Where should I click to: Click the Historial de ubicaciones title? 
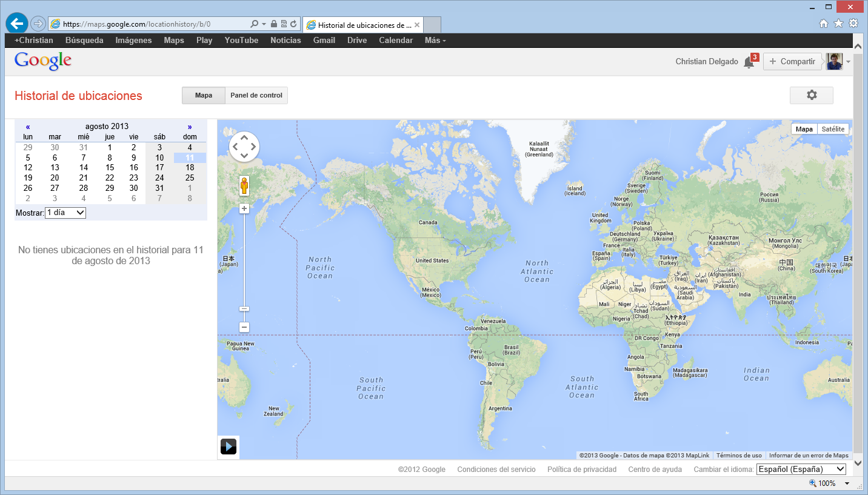(x=78, y=96)
